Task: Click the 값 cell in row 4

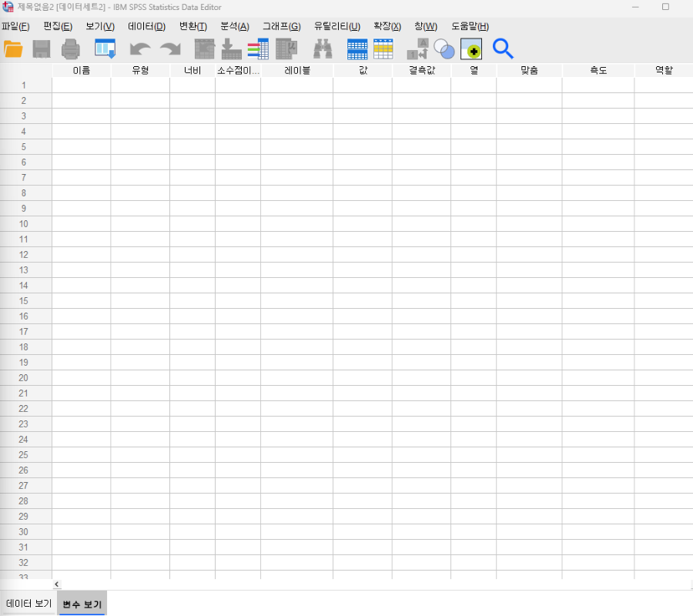Action: pos(363,132)
